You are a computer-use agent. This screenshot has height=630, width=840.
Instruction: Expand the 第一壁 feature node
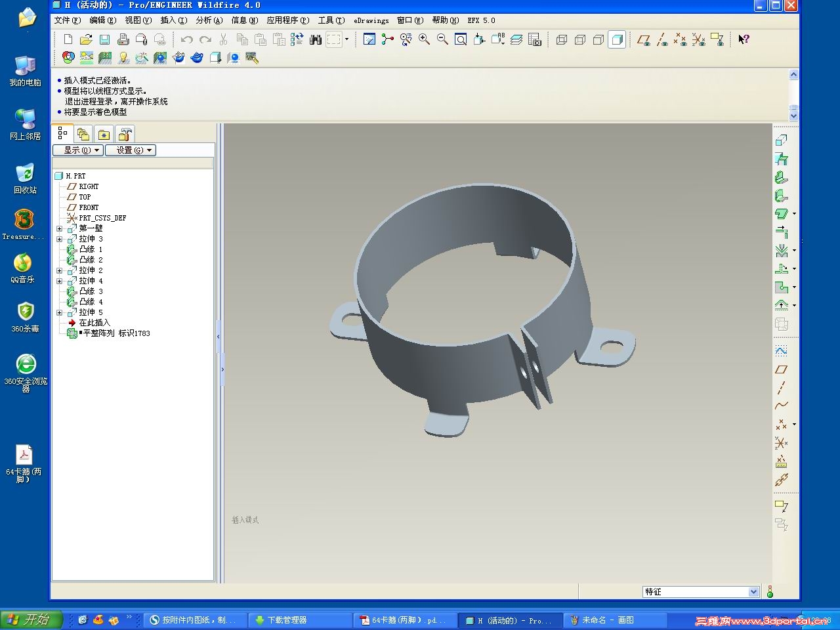pos(59,228)
